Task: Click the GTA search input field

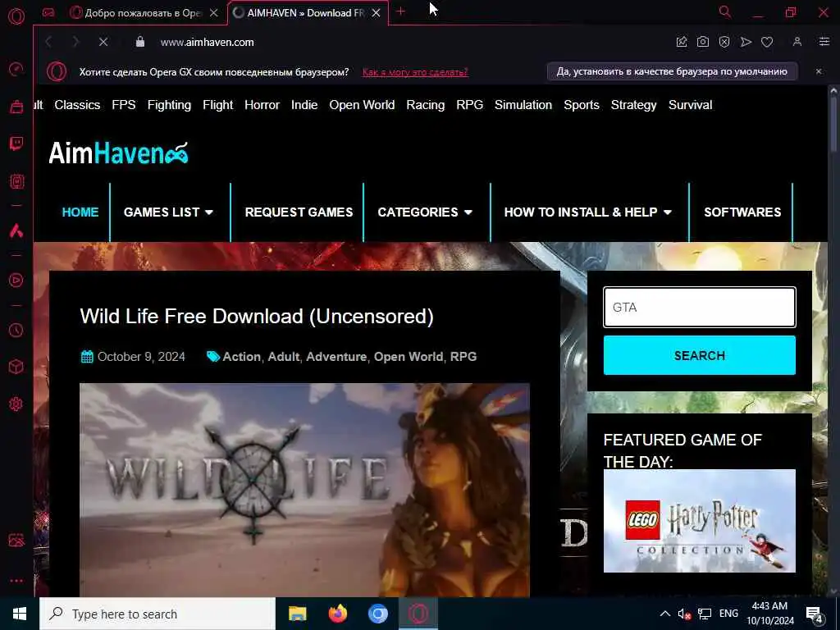Action: 700,308
